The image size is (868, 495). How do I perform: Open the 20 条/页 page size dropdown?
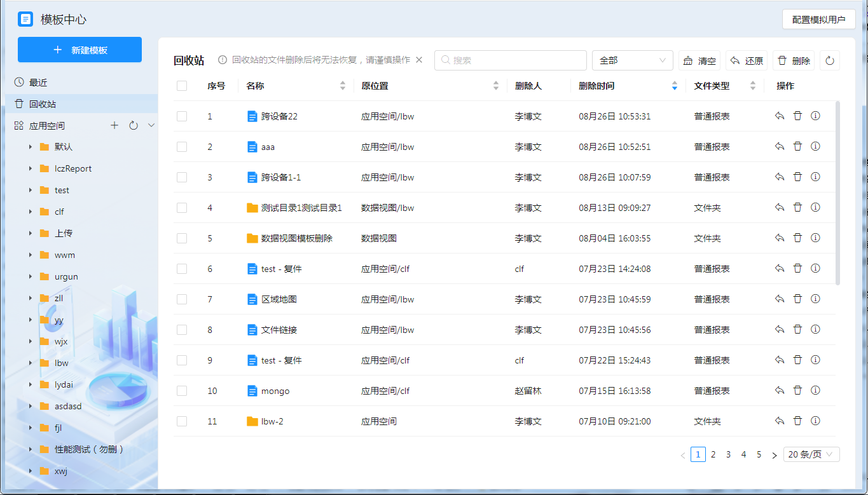click(x=811, y=454)
